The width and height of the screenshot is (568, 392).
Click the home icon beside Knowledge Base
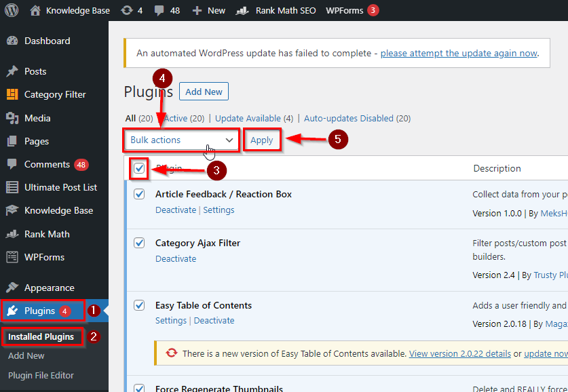(x=35, y=10)
